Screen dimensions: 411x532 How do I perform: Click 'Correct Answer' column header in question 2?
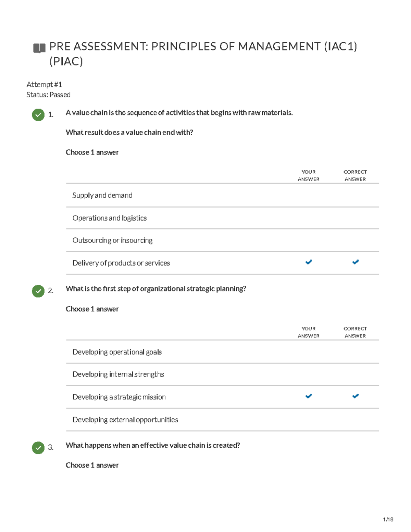click(355, 332)
